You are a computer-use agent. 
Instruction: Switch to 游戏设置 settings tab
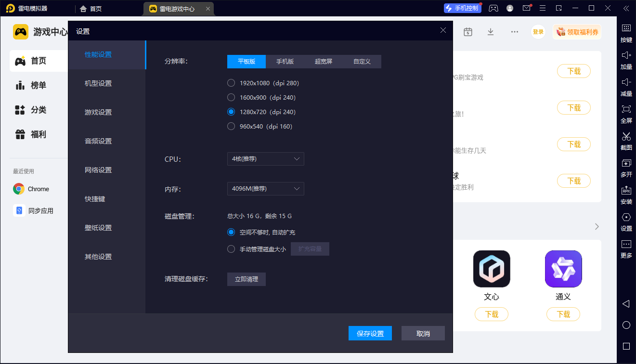(x=106, y=112)
